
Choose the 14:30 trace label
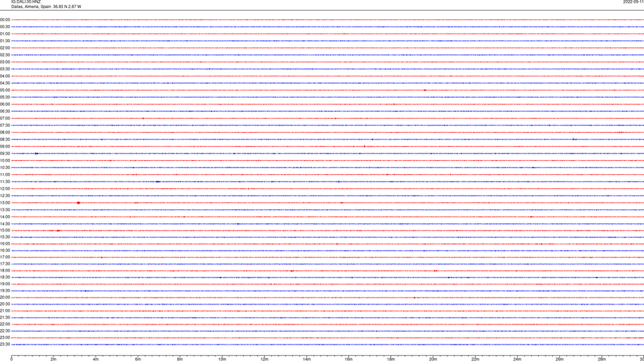(x=5, y=224)
